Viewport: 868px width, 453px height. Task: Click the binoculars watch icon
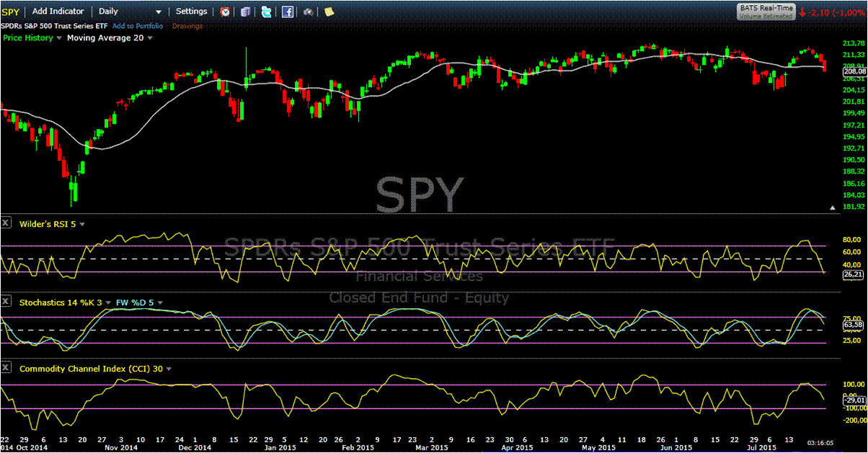point(309,12)
